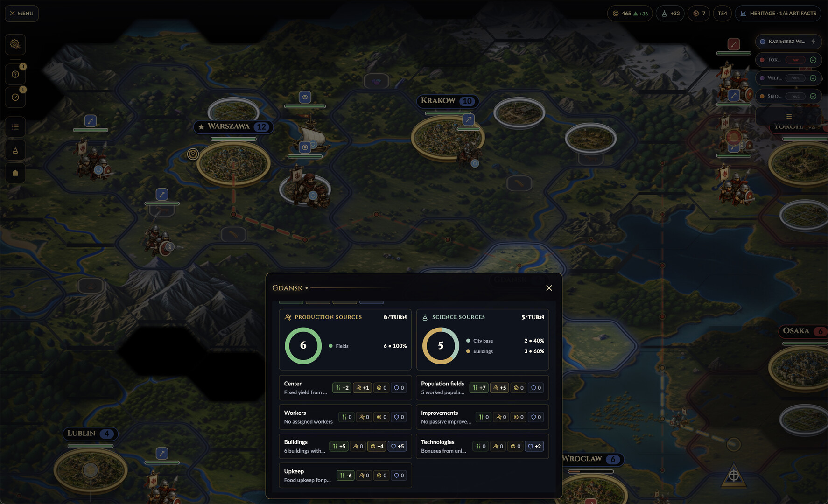This screenshot has width=828, height=504.
Task: Click the shield icon left of Warszawa city
Action: [193, 154]
